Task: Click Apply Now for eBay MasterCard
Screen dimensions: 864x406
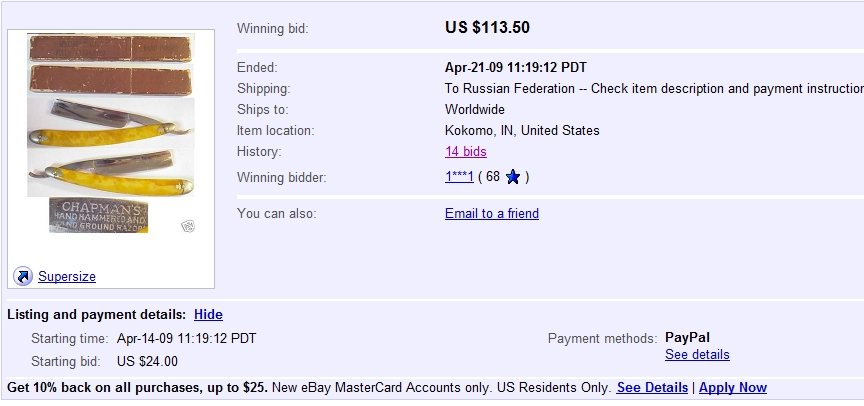Action: 733,387
